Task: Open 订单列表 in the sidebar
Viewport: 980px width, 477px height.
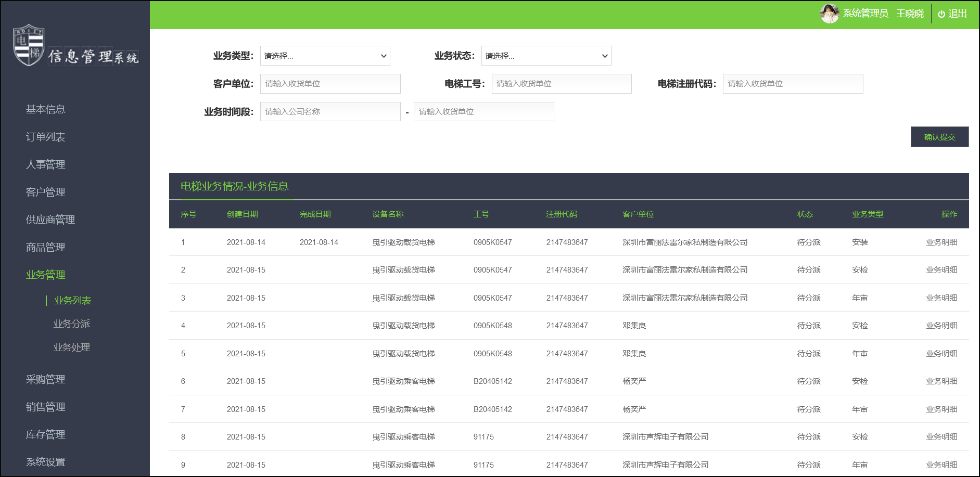Action: [46, 137]
